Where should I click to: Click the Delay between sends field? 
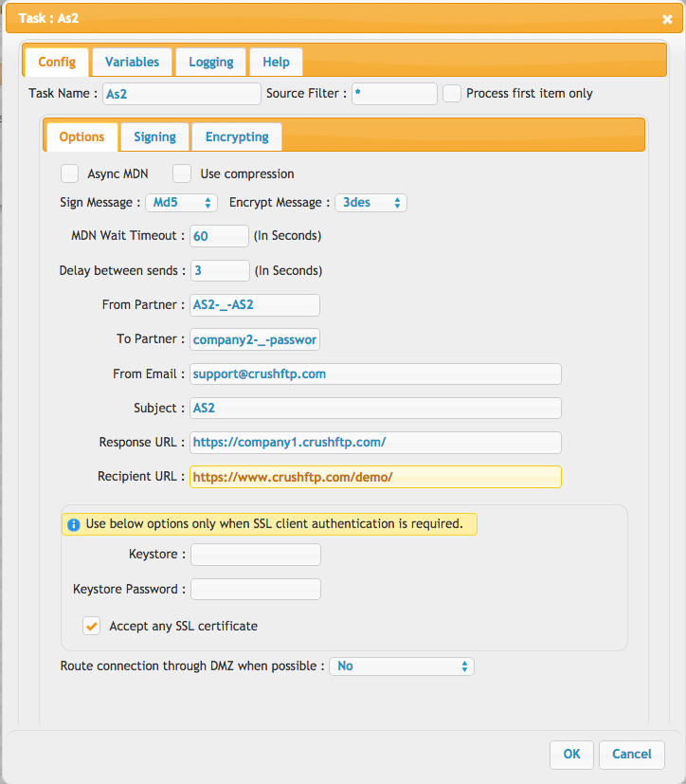220,270
